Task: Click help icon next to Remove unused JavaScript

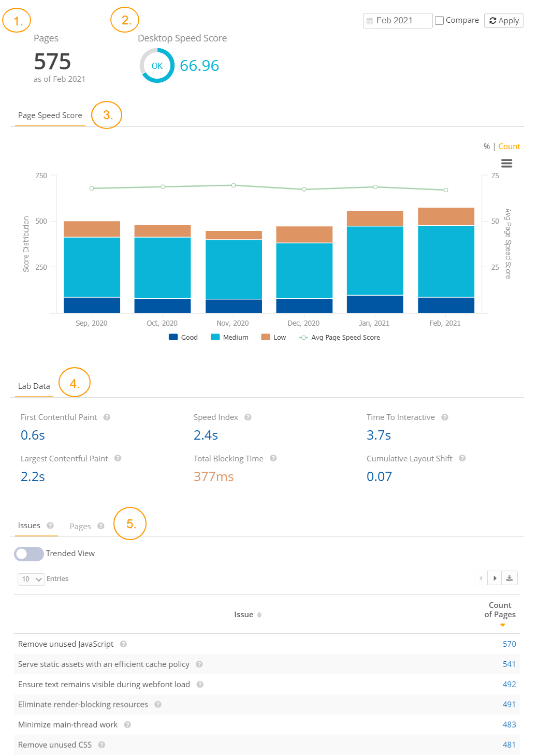Action: [x=123, y=644]
